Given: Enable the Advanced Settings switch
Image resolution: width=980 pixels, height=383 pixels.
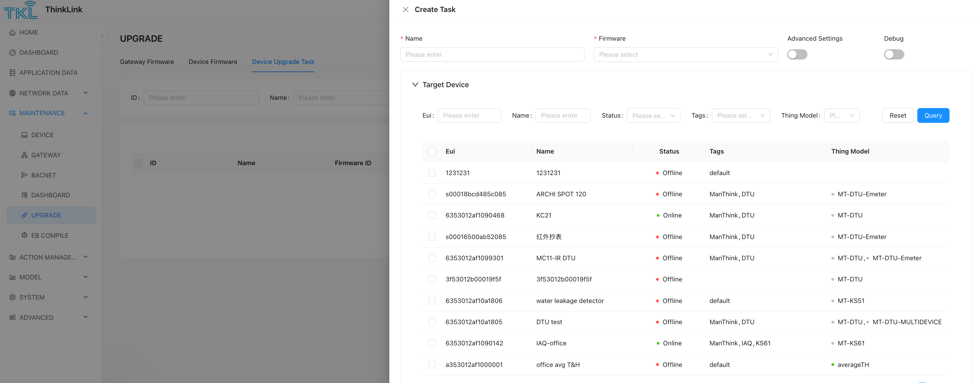Looking at the screenshot, I should point(797,55).
